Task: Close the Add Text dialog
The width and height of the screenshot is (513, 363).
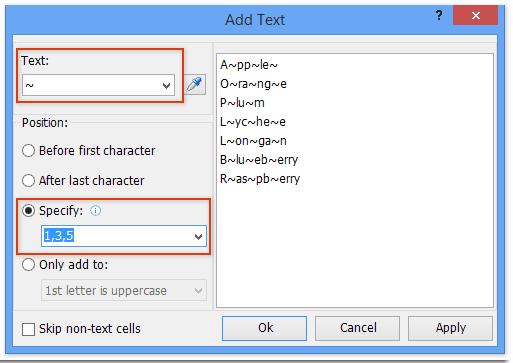Action: coord(475,15)
